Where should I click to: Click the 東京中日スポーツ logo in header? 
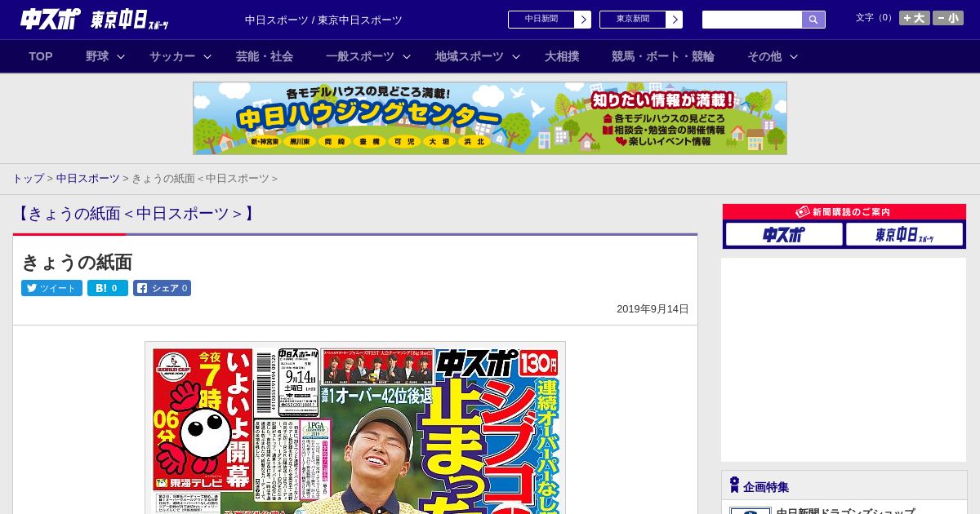(x=130, y=20)
